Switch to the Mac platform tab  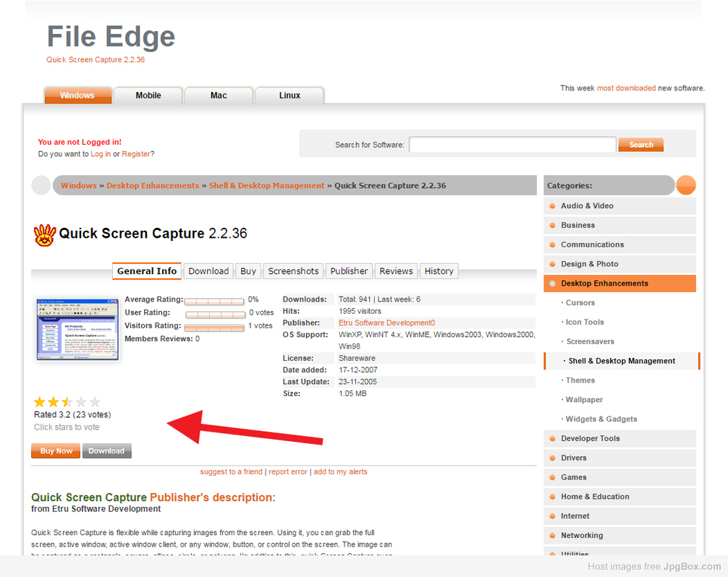point(219,95)
